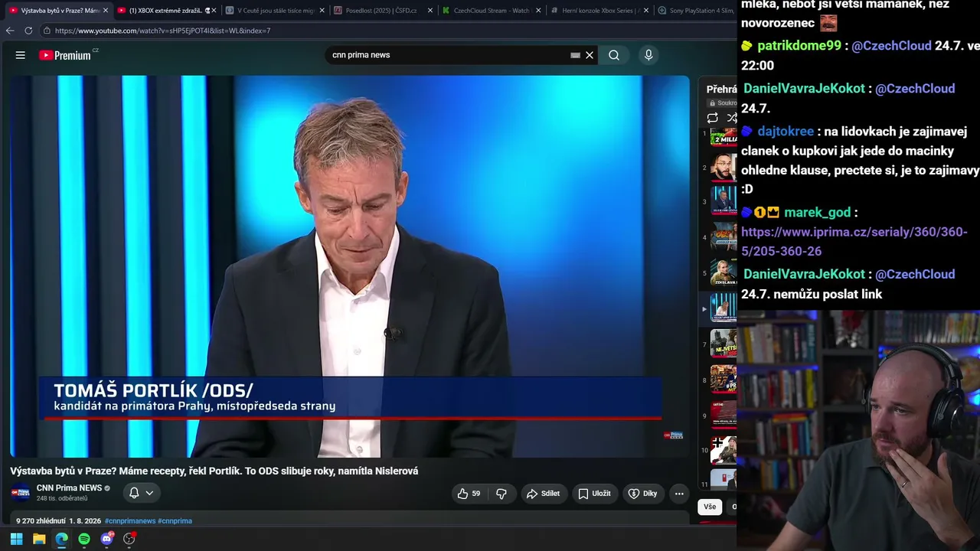Open the Windows Start menu
The height and width of the screenshot is (551, 980).
tap(16, 539)
